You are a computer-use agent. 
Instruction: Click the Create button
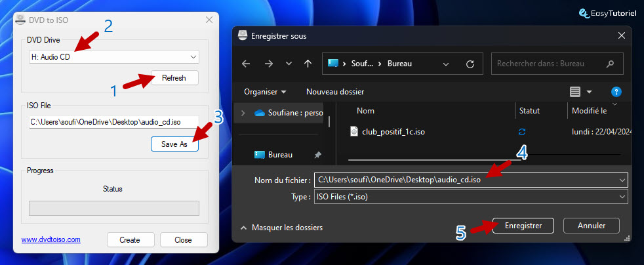click(131, 240)
